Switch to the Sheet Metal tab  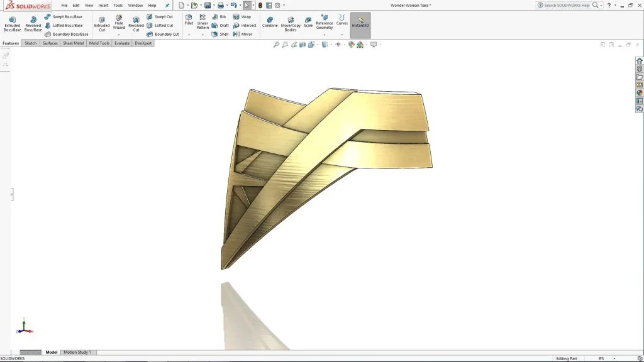(73, 43)
